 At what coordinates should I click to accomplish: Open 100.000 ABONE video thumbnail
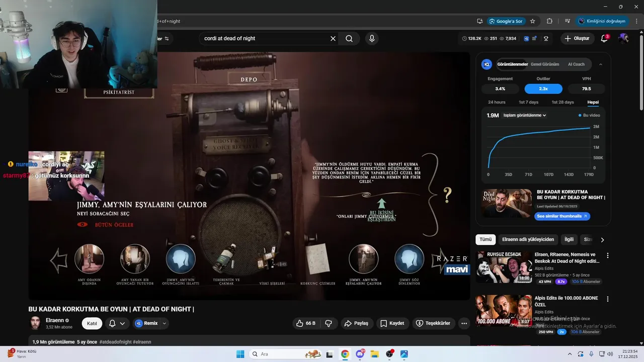pyautogui.click(x=504, y=311)
